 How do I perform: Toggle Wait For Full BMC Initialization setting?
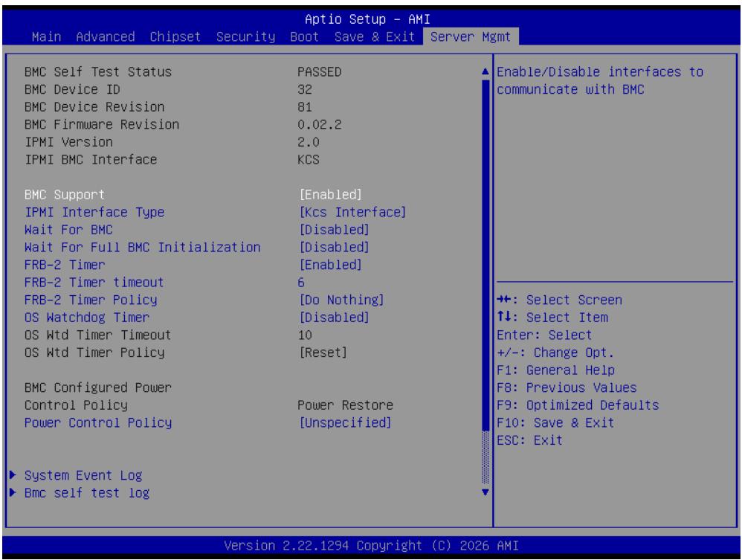pos(334,247)
